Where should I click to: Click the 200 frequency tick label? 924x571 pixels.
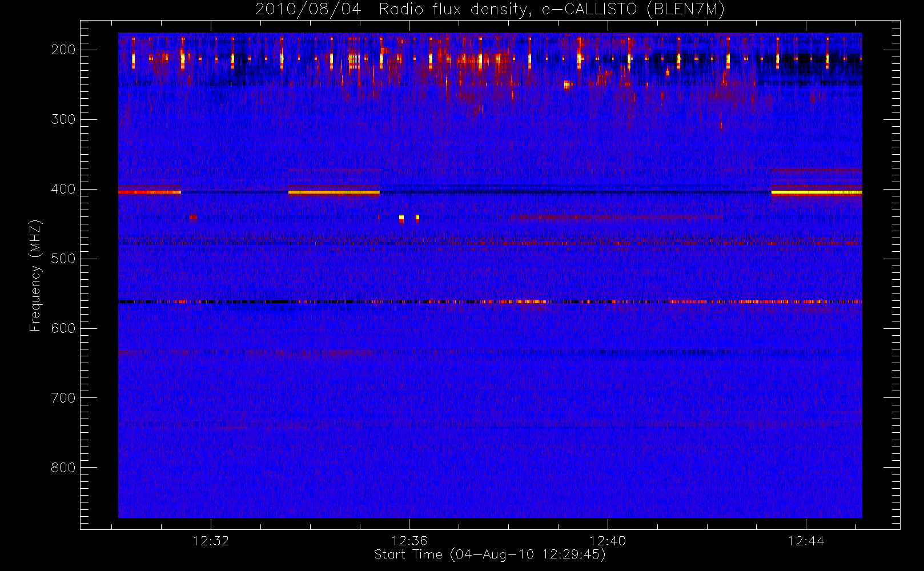(63, 50)
